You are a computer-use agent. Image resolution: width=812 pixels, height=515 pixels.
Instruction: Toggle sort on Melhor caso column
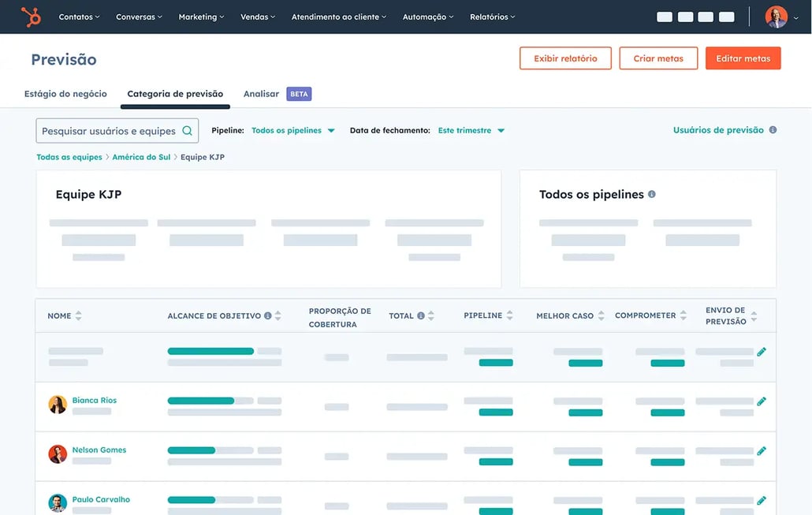click(602, 315)
